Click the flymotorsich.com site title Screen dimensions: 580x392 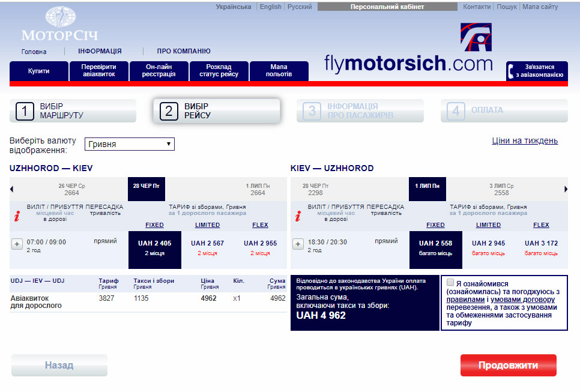408,63
